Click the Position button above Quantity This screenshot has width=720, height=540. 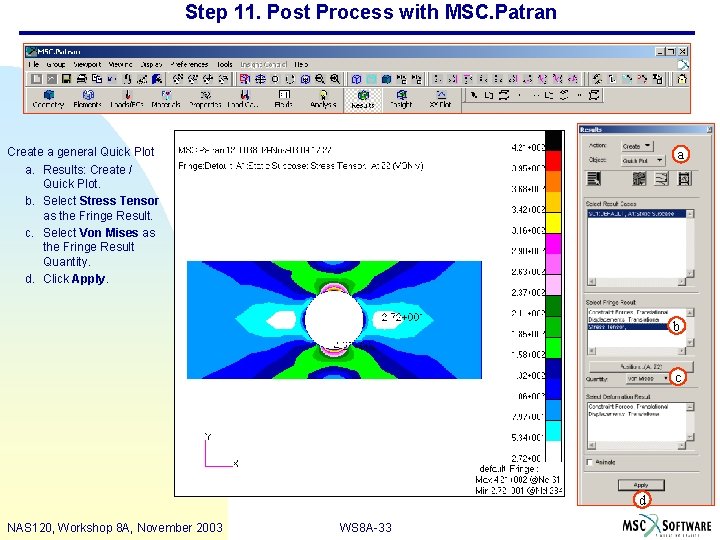[x=641, y=366]
